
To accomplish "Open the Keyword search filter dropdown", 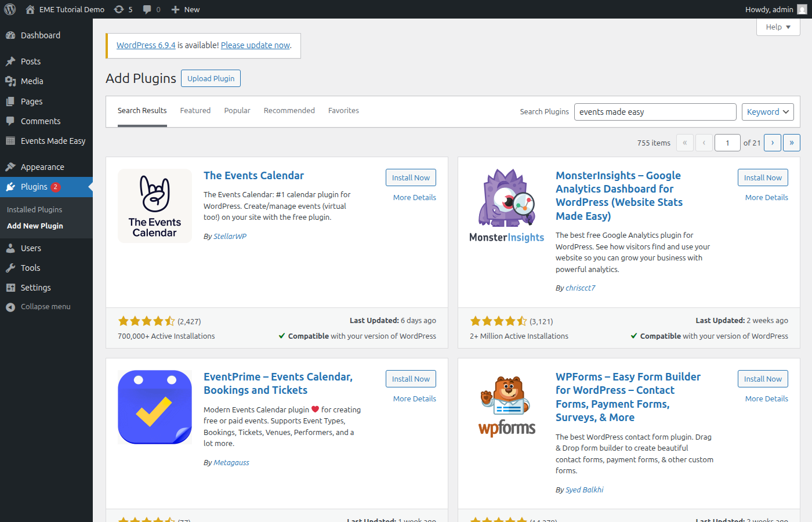I will click(767, 111).
